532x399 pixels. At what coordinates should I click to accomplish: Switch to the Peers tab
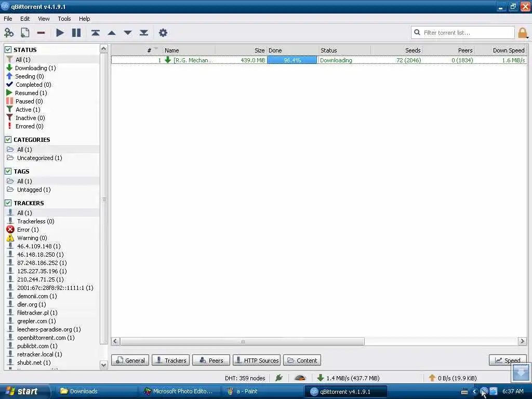tap(211, 361)
